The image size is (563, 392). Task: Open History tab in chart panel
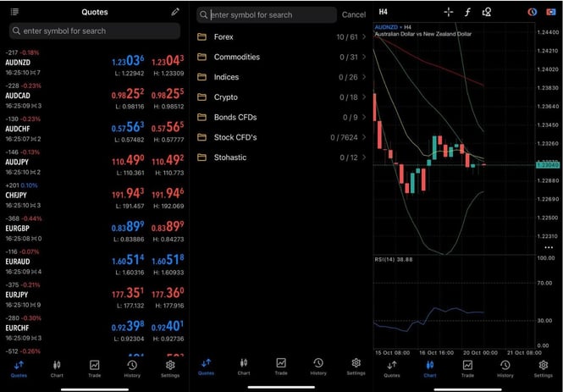pyautogui.click(x=505, y=369)
